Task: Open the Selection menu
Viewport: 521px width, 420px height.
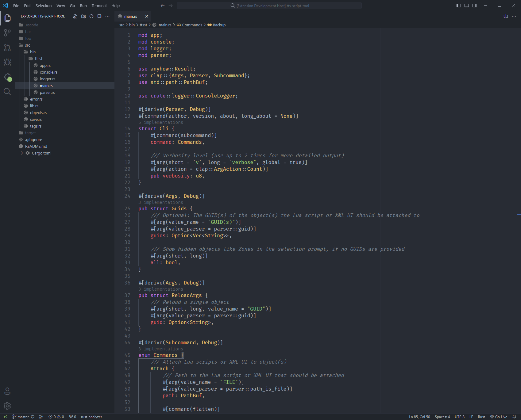Action: [44, 6]
